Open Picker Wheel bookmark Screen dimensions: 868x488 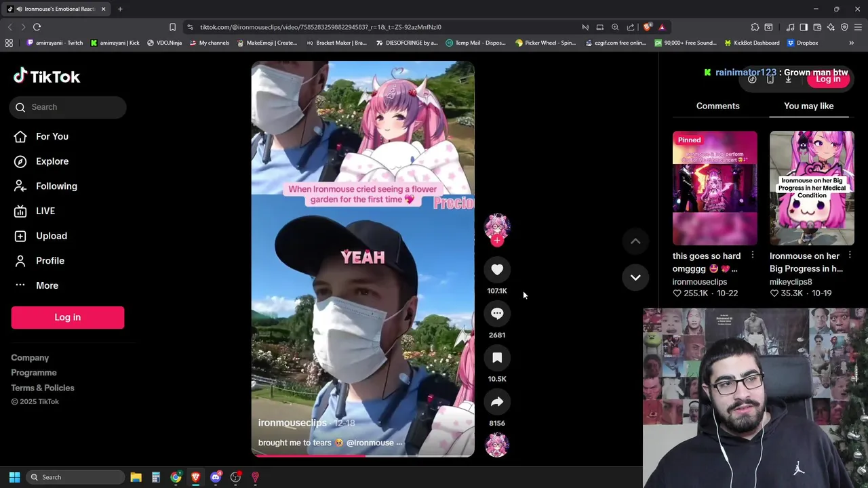[545, 43]
